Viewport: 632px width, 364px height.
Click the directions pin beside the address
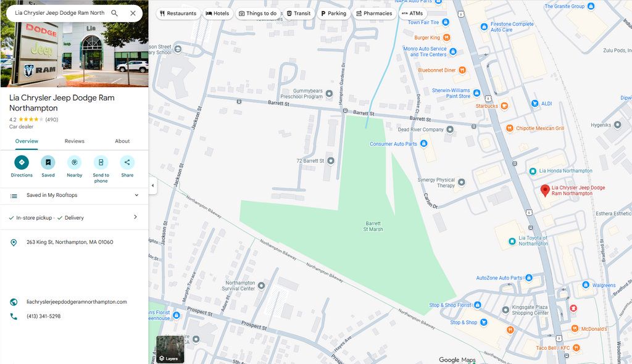(x=14, y=242)
